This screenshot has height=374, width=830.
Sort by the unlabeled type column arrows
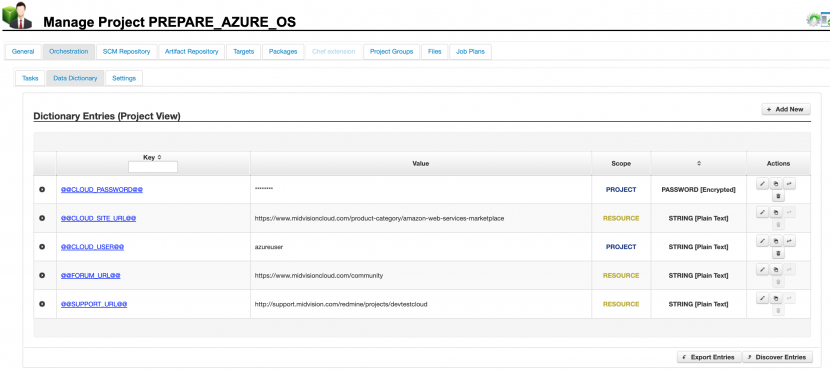click(699, 163)
